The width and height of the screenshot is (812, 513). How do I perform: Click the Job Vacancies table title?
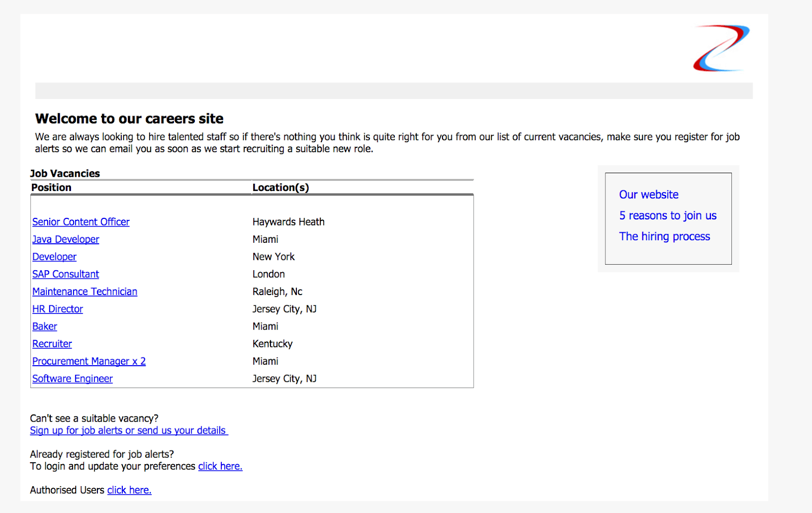[x=65, y=174]
